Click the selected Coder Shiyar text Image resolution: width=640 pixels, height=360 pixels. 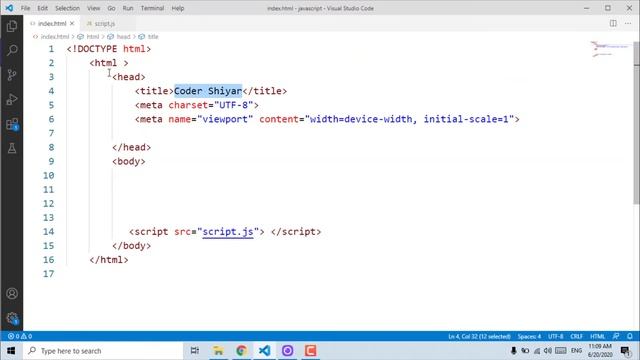tap(208, 91)
